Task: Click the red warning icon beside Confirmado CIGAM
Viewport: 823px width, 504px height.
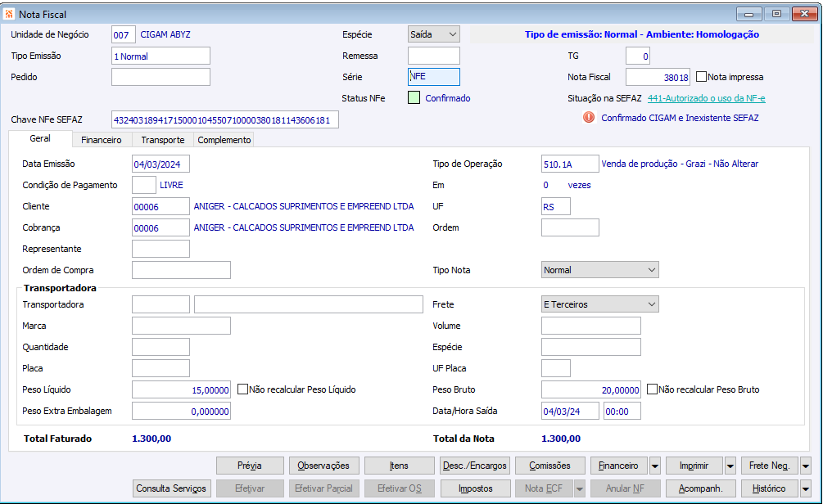Action: 589,118
